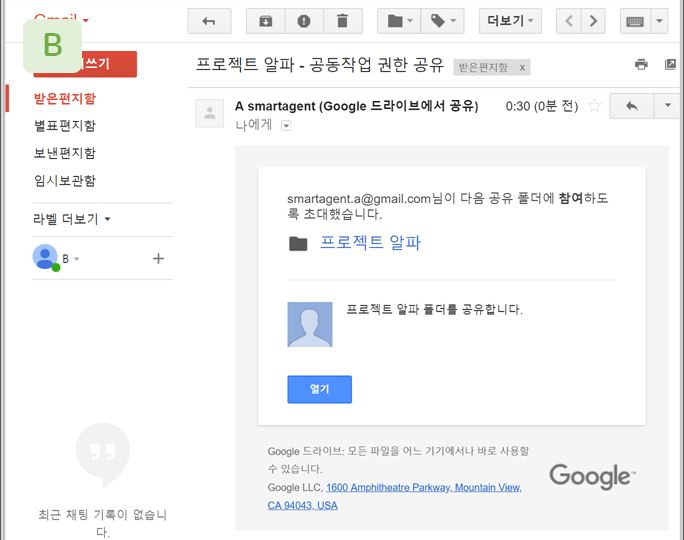Click the 받은편지함 label chip text
The width and height of the screenshot is (684, 540).
pyautogui.click(x=483, y=68)
